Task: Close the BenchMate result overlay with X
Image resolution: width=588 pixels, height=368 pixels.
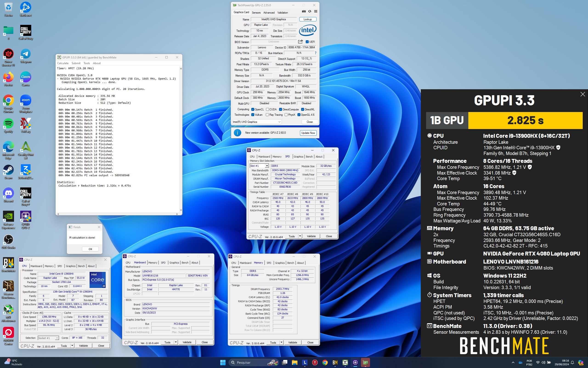Action: click(583, 94)
